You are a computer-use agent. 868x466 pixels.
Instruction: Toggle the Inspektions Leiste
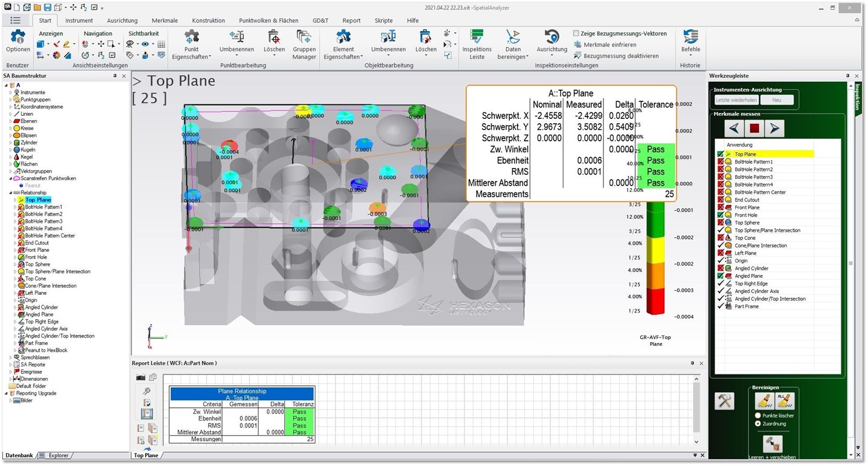(x=476, y=42)
